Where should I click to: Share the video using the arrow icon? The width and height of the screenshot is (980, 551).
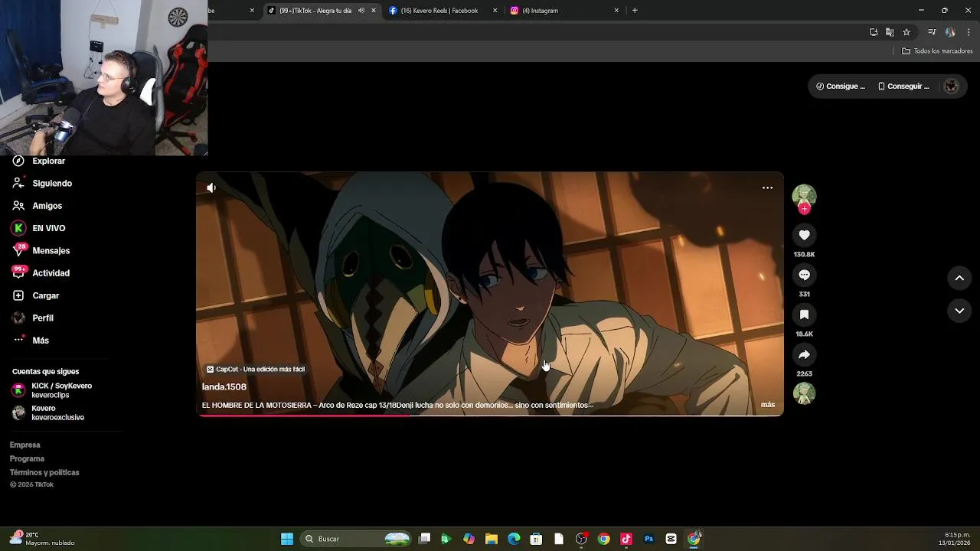click(x=804, y=354)
